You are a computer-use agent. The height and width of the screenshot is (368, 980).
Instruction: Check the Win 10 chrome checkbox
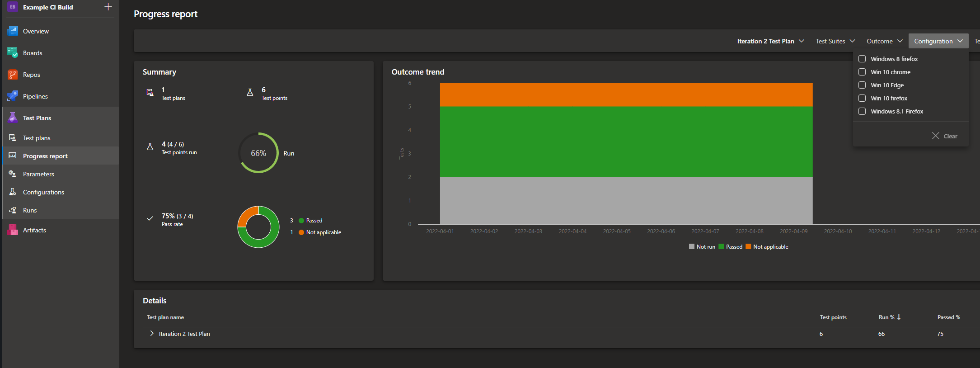click(862, 72)
